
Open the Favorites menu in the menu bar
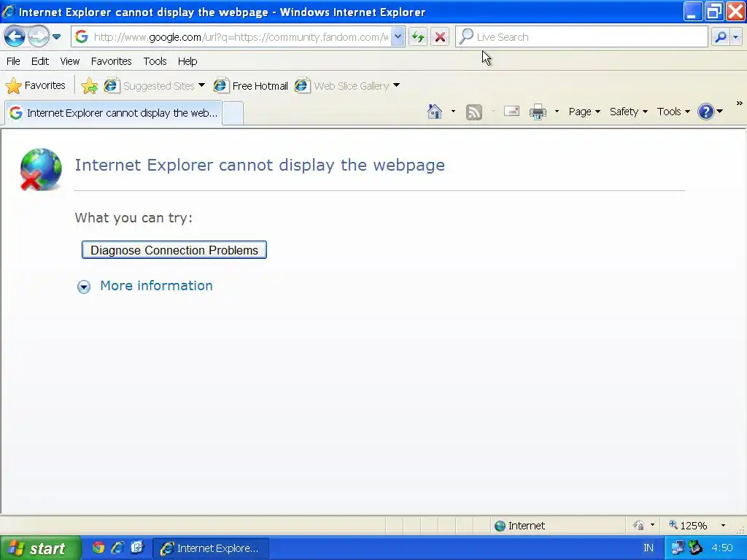pyautogui.click(x=111, y=61)
